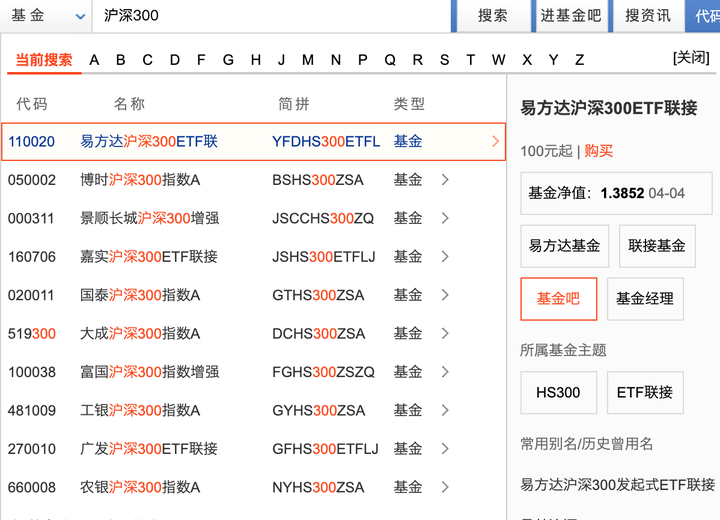The height and width of the screenshot is (520, 720).
Task: Click fund name 大成沪深300指数A
Action: tap(140, 333)
